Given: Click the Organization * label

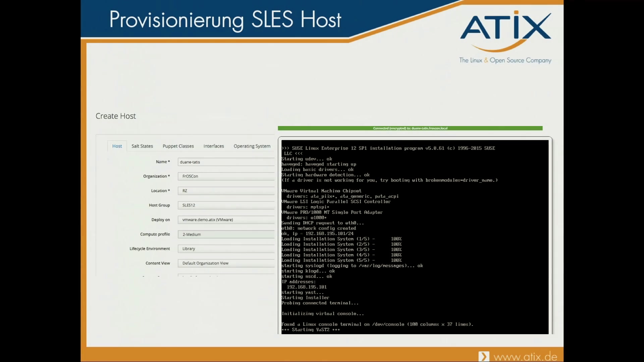Looking at the screenshot, I should pyautogui.click(x=156, y=176).
